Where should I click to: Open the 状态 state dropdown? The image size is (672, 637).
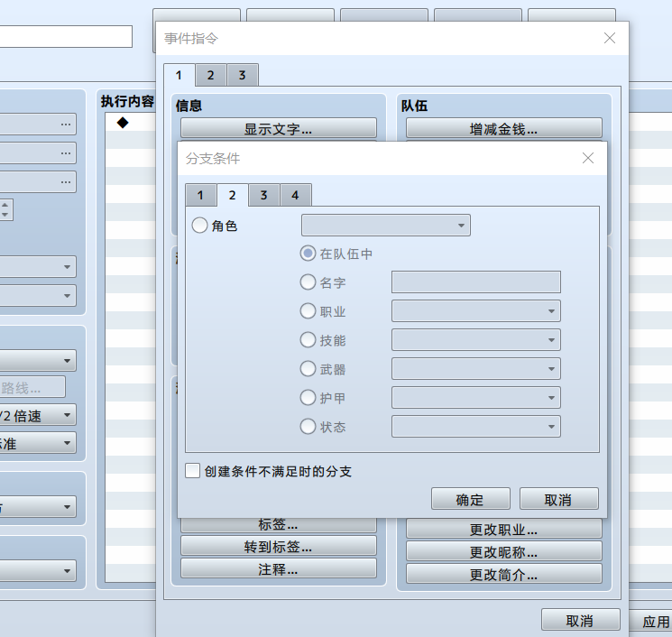point(475,427)
